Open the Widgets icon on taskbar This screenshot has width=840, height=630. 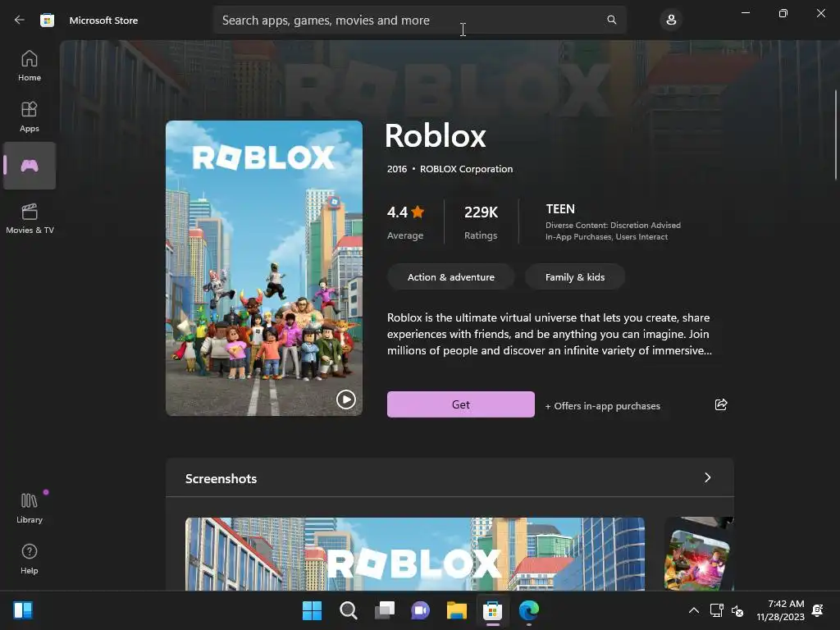[22, 610]
